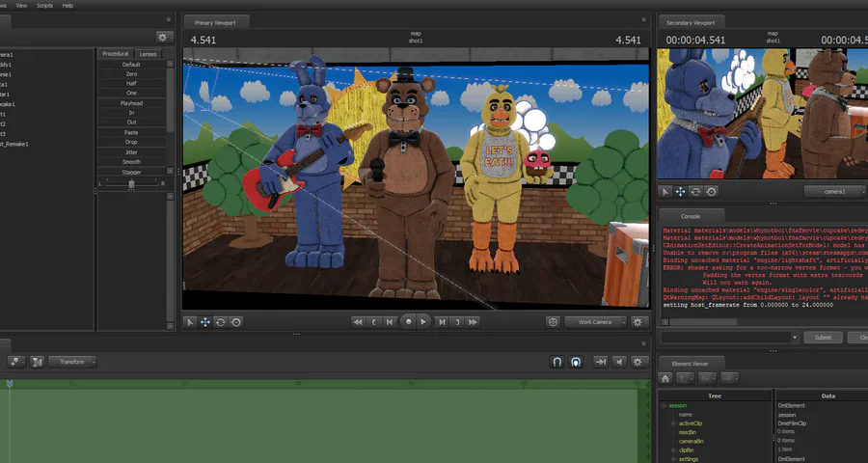868x463 pixels.
Task: Jump to next clip using fast-forward button
Action: pos(473,322)
